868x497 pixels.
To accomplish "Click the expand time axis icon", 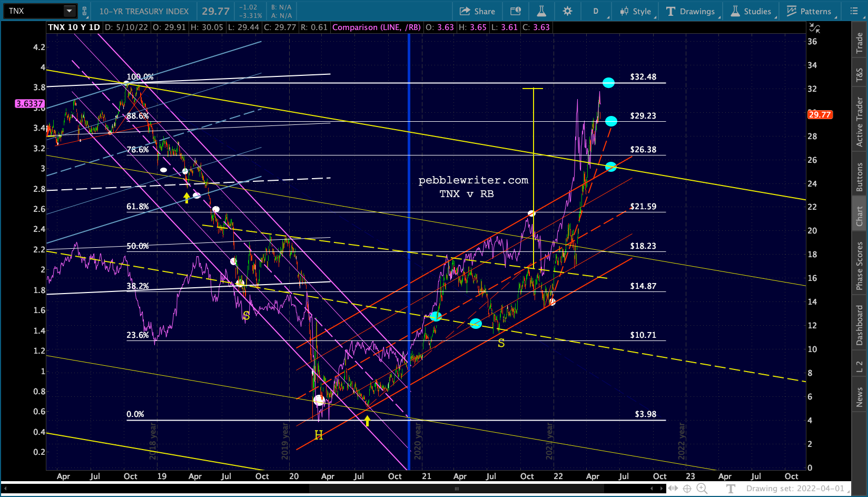I will tap(673, 489).
